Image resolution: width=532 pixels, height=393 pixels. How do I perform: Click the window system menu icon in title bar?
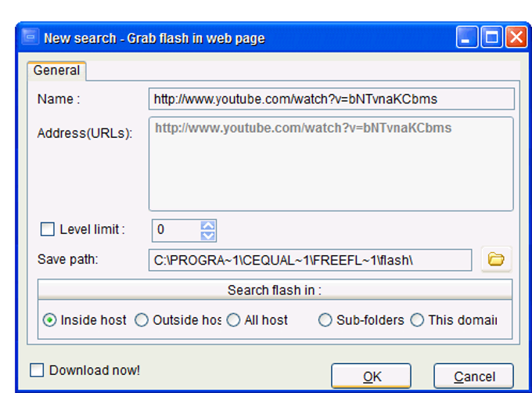[x=31, y=37]
